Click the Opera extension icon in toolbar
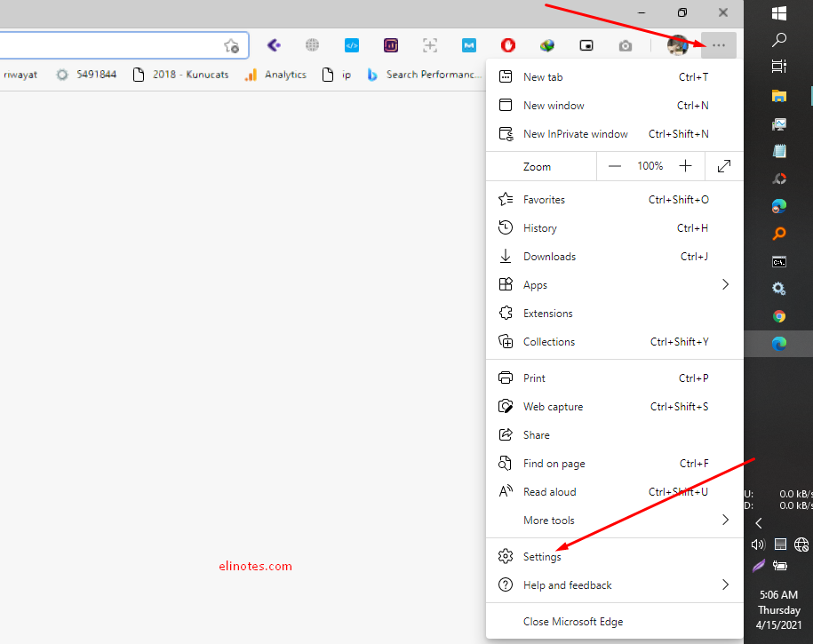The height and width of the screenshot is (644, 813). coord(507,45)
